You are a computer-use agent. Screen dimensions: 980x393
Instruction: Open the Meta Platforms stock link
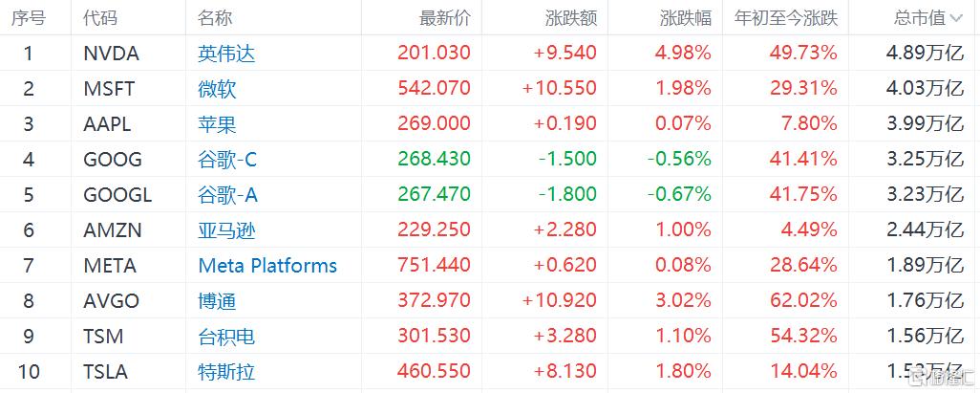tap(267, 266)
